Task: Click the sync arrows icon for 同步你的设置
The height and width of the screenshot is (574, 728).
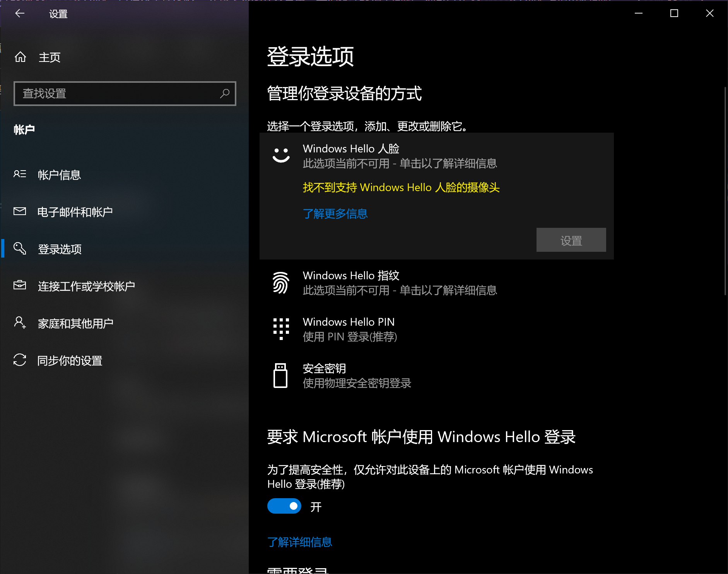Action: point(20,360)
